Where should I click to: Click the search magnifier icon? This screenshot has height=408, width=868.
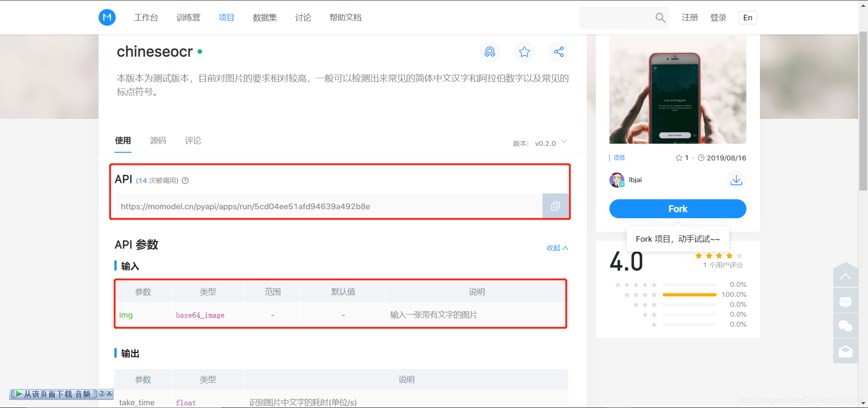point(660,18)
